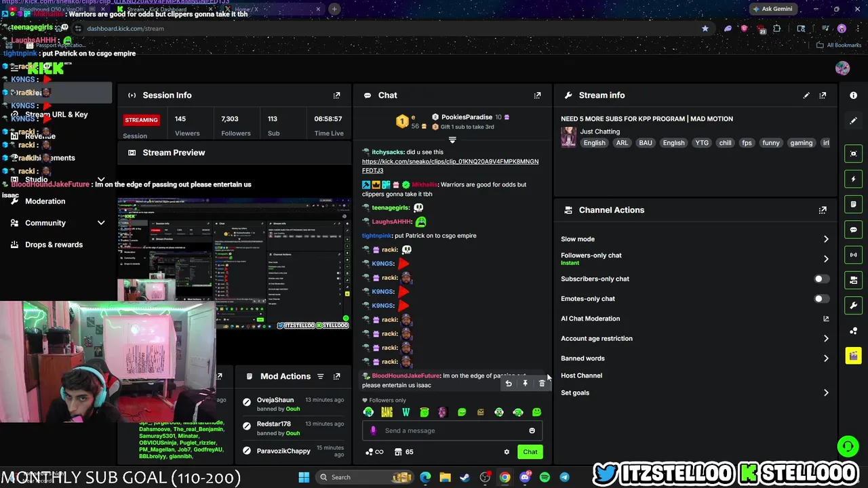Open the shop icon showing 65

tap(404, 452)
